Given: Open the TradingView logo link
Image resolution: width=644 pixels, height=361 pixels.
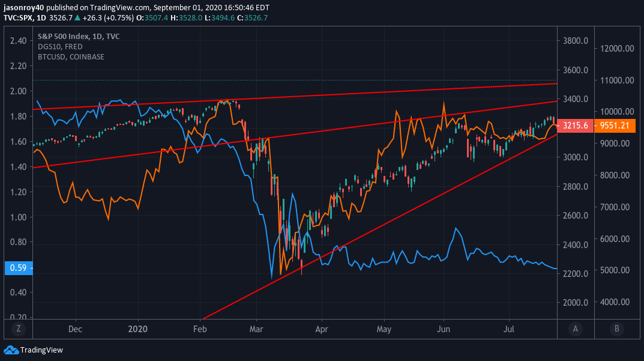Looking at the screenshot, I should pos(33,350).
